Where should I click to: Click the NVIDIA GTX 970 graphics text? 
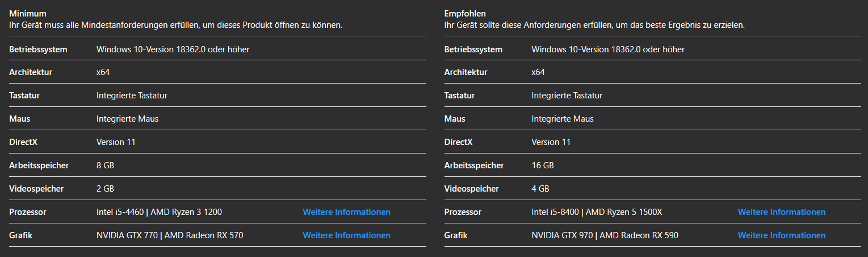pyautogui.click(x=563, y=235)
